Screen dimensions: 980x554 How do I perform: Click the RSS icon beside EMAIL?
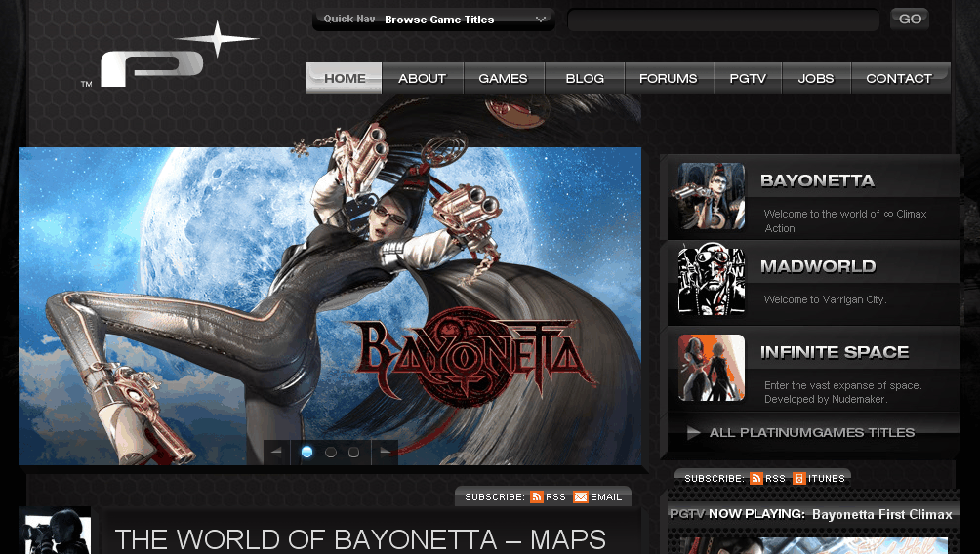click(536, 496)
